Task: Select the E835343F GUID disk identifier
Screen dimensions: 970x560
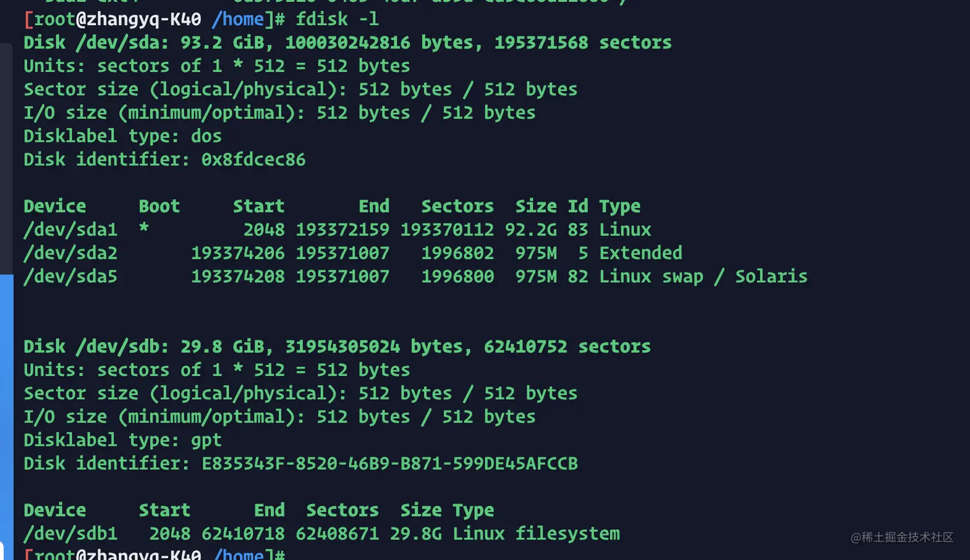Action: [x=389, y=464]
